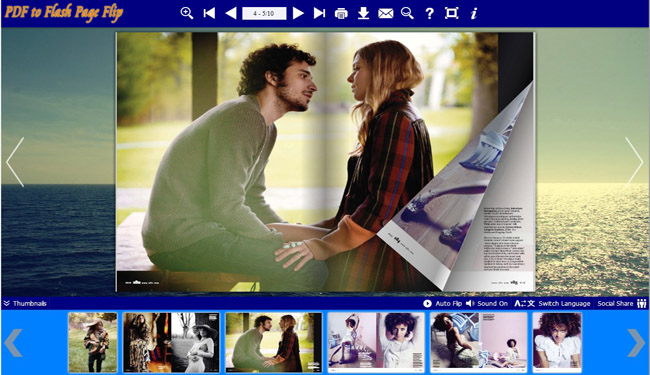
Task: Click the print icon
Action: click(341, 14)
